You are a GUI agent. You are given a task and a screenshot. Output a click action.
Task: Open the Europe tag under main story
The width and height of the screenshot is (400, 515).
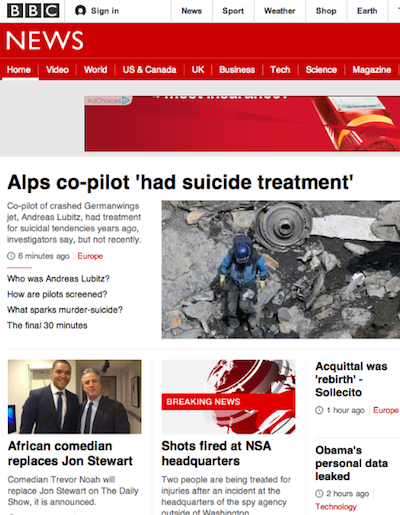click(x=90, y=256)
